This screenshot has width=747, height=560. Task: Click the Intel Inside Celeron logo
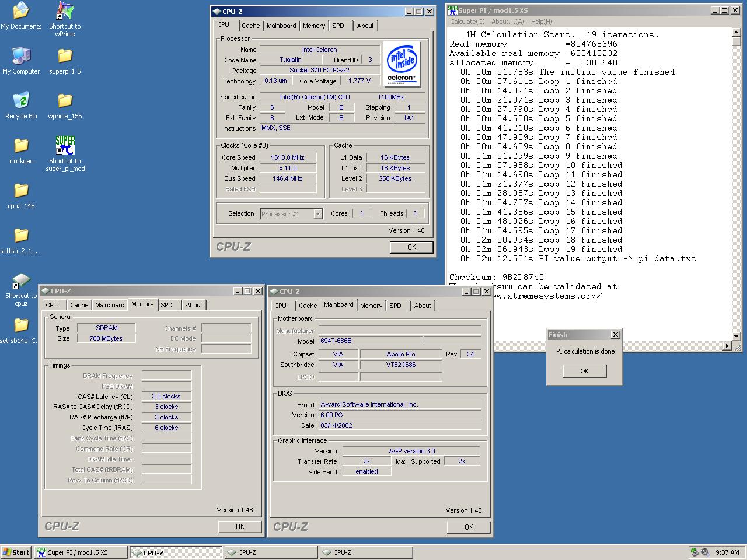[402, 64]
